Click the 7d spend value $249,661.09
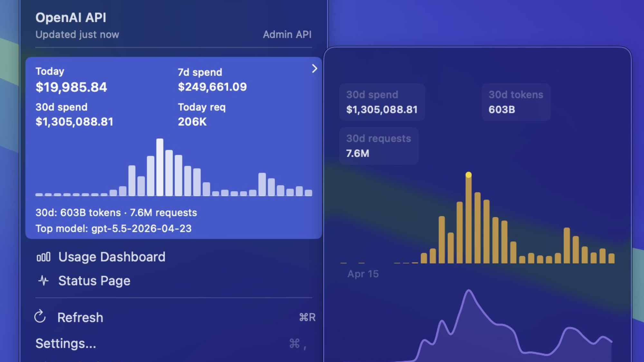Screen dimensions: 644x362 point(212,87)
